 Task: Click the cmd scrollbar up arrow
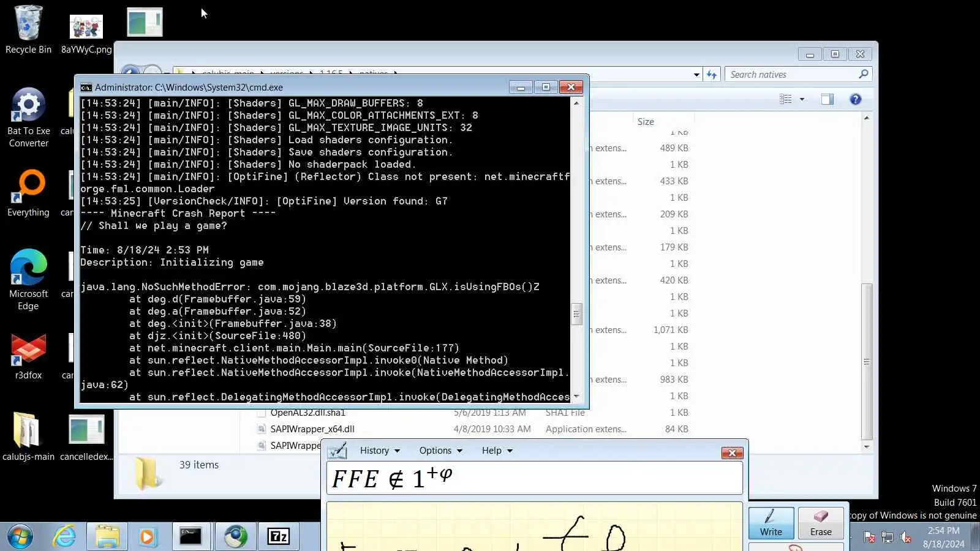(x=576, y=103)
